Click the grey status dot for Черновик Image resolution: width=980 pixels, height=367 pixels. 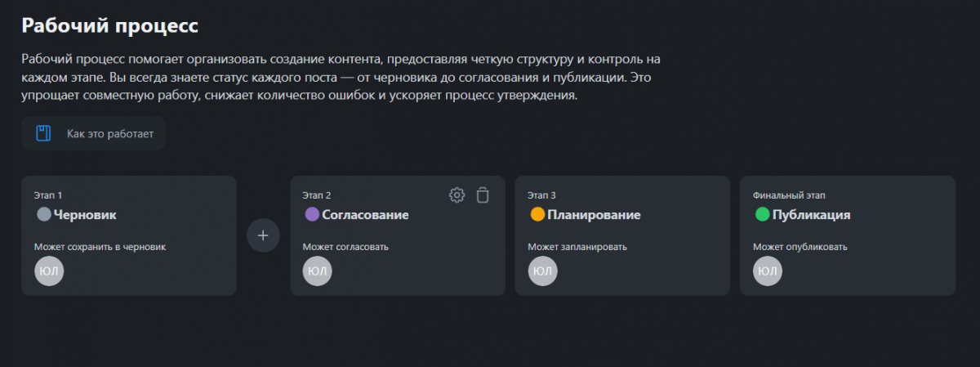click(44, 215)
